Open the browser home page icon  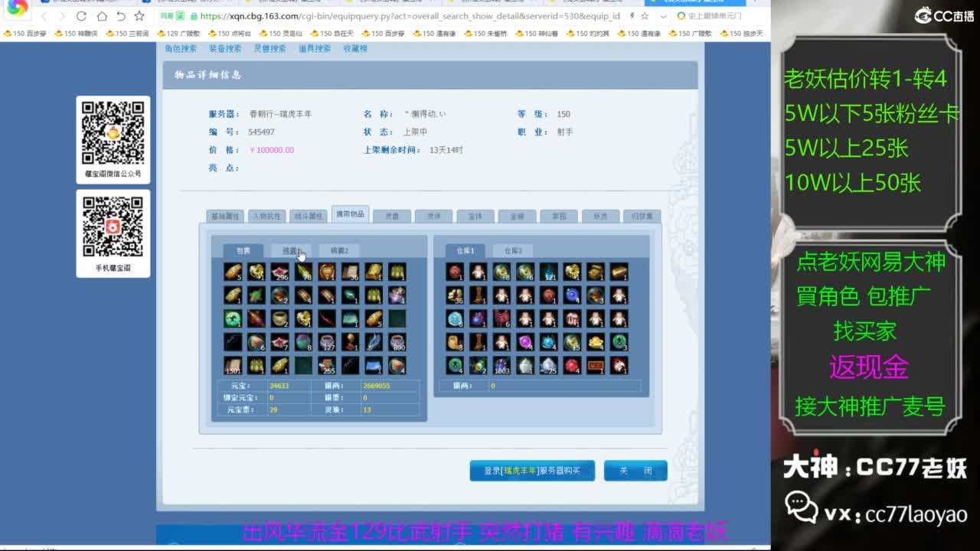click(101, 16)
